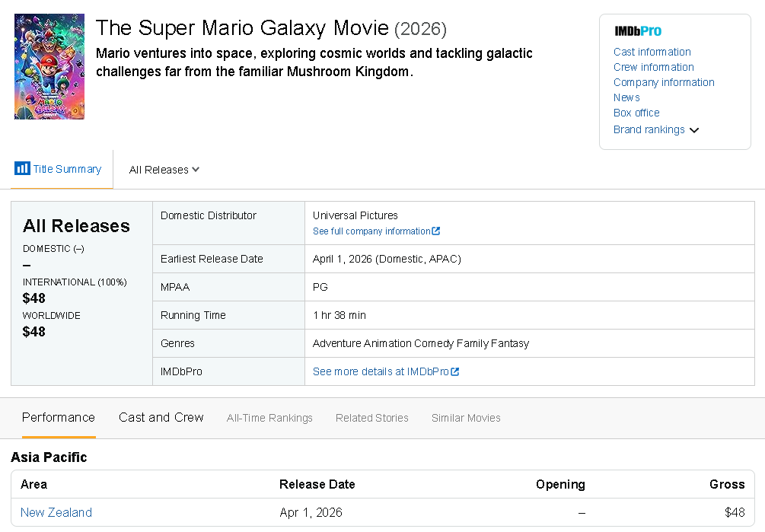Click the Earliest Release Date row label
Screen dimensions: 765x532
point(212,259)
